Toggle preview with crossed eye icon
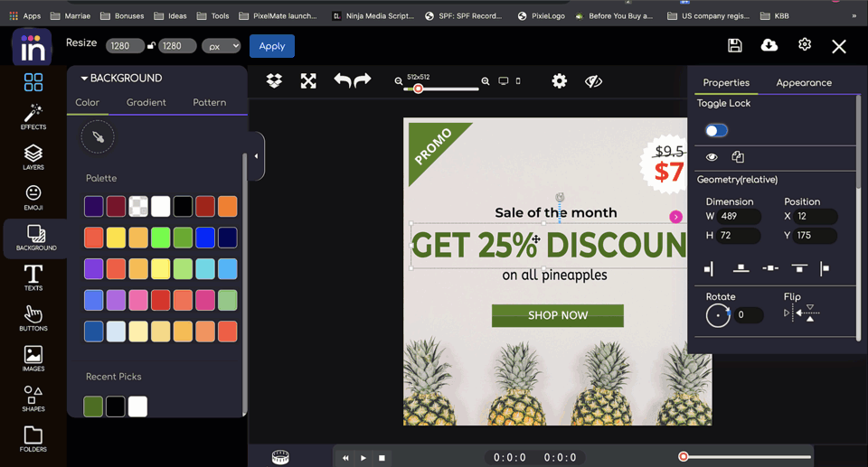Image resolution: width=868 pixels, height=467 pixels. pyautogui.click(x=593, y=81)
